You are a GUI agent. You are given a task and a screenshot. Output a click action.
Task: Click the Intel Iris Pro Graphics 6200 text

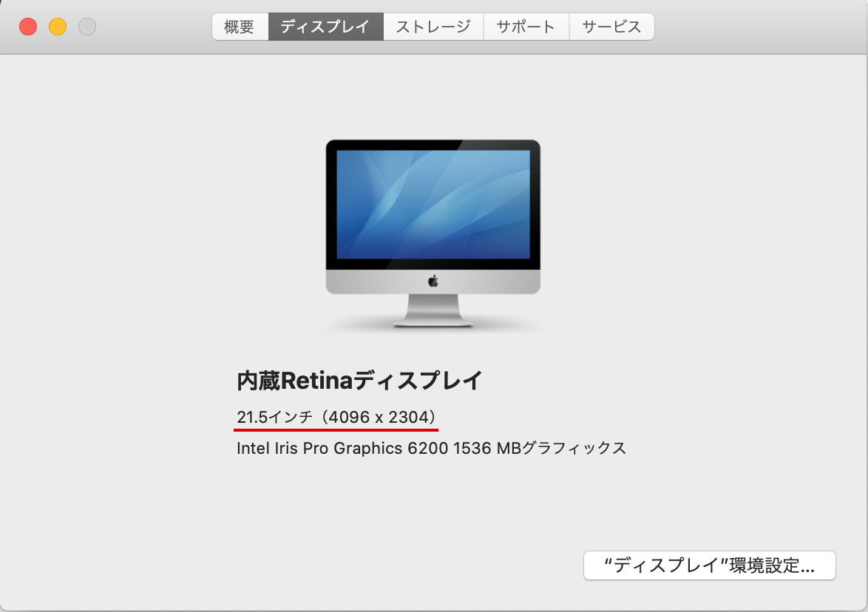[431, 448]
